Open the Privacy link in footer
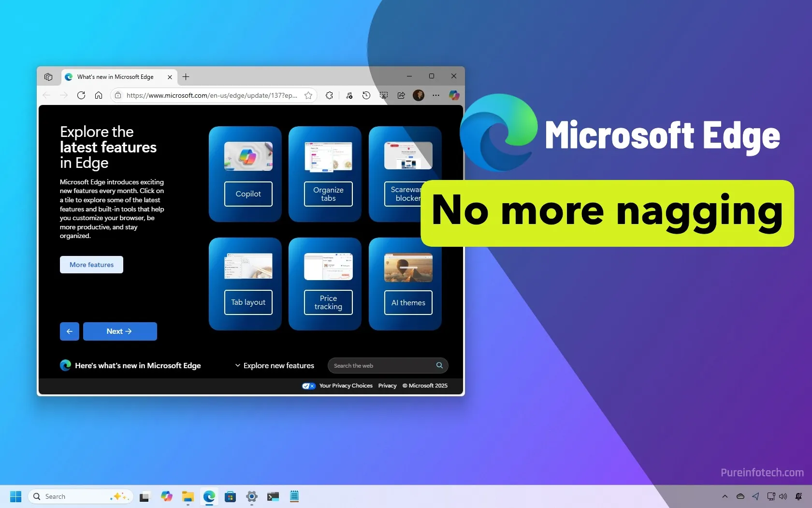This screenshot has height=508, width=812. click(387, 386)
